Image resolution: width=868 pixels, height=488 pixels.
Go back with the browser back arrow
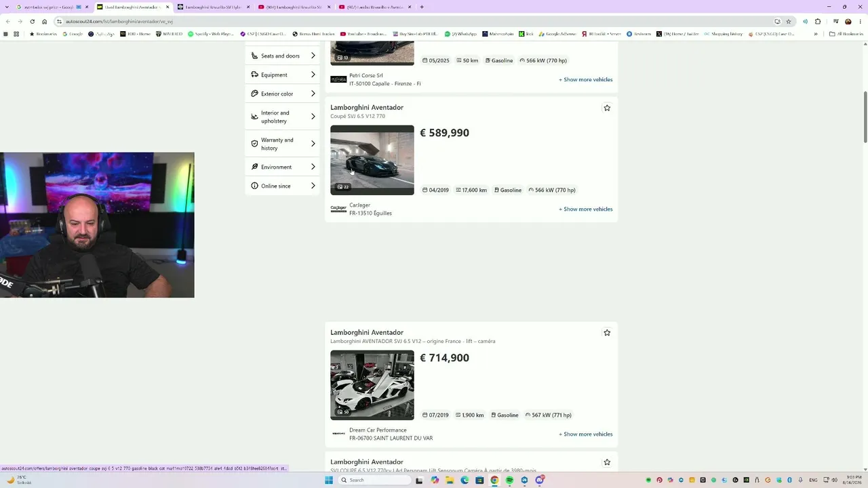[8, 21]
